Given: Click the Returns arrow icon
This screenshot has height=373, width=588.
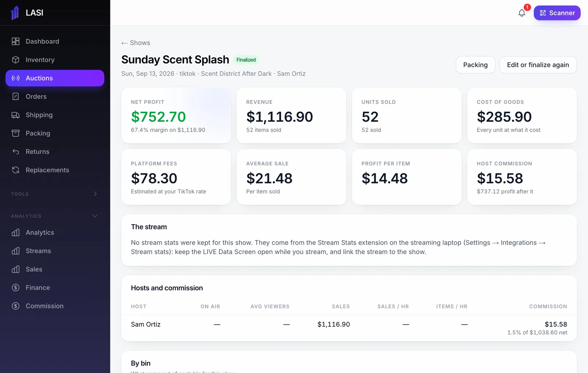Looking at the screenshot, I should coord(15,152).
